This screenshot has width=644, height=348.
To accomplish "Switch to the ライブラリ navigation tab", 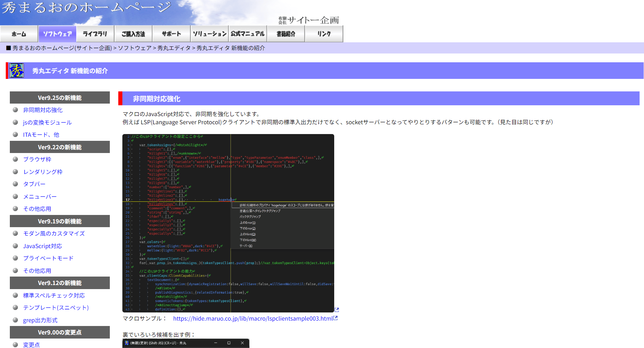I will (x=95, y=34).
